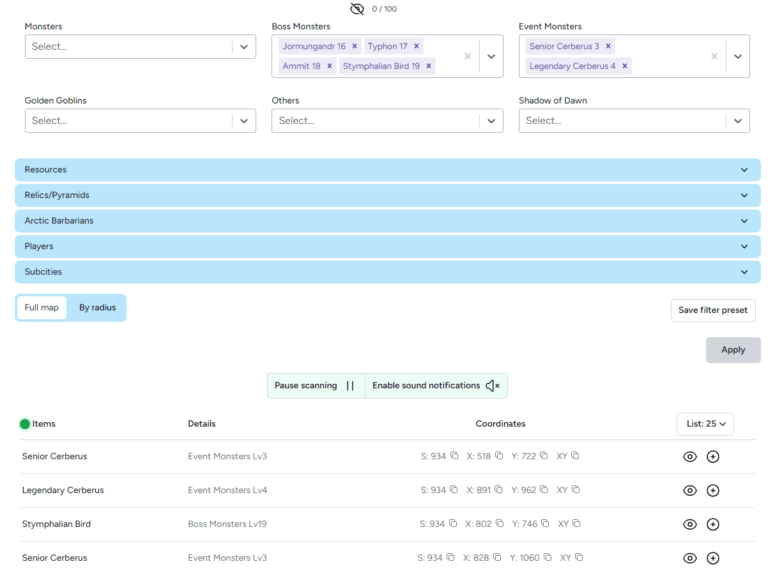768x571 pixels.
Task: Copy X coordinate 518 of Senior Cerberus
Action: 499,456
